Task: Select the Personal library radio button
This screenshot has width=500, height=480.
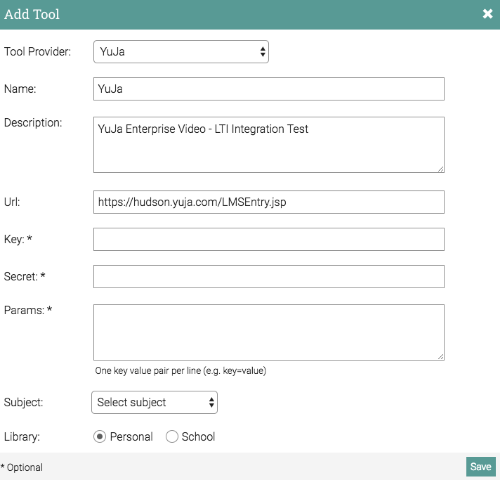Action: [x=99, y=437]
